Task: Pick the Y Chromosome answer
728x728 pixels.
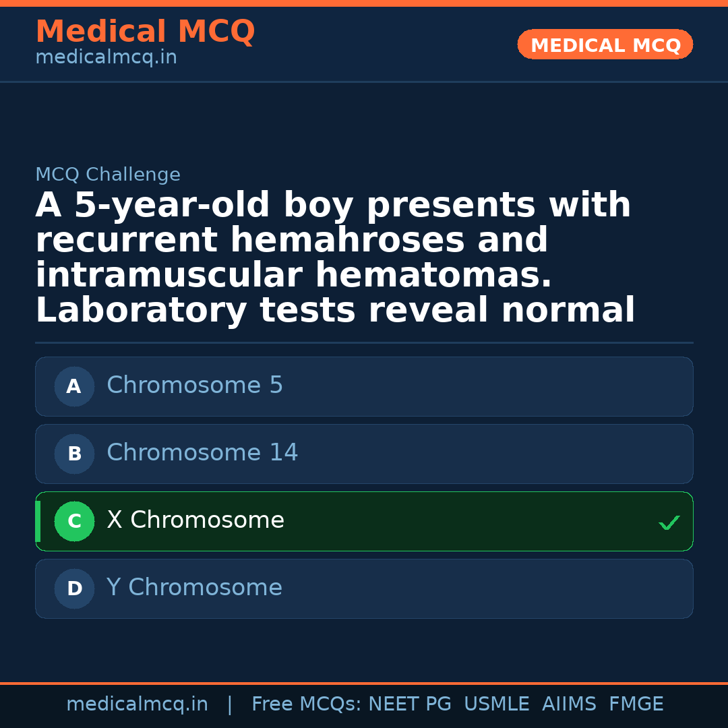Action: pos(194,588)
